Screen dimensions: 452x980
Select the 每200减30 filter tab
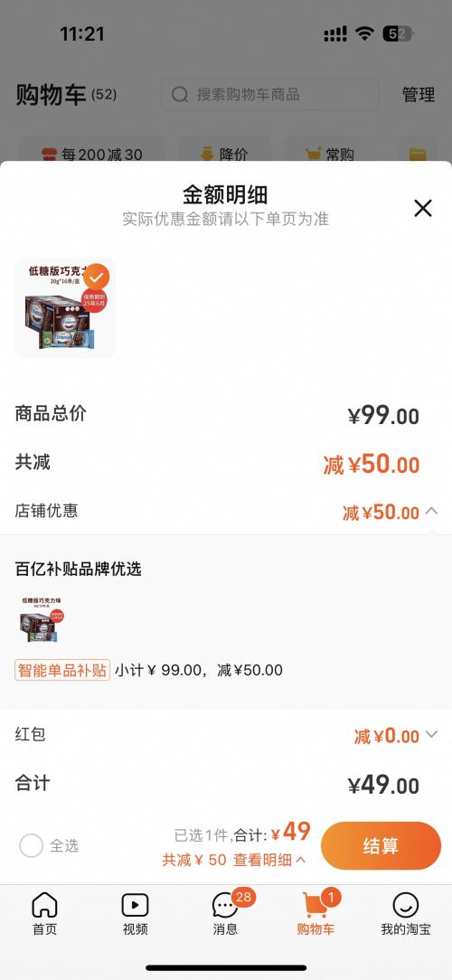(91, 155)
